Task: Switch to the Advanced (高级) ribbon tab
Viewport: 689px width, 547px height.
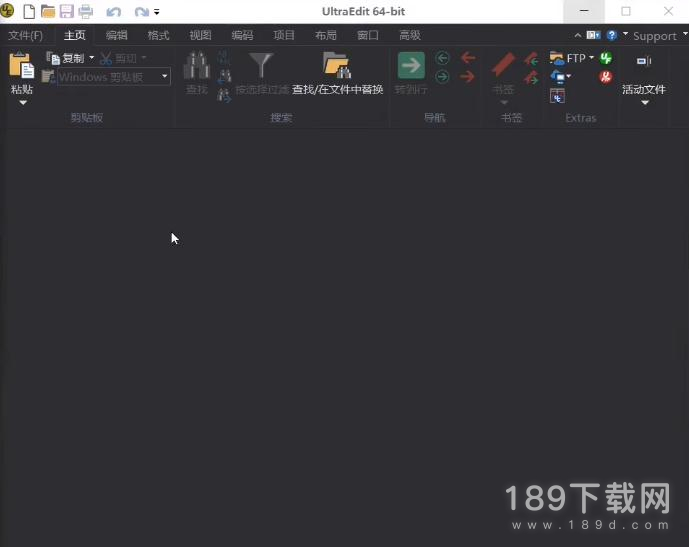Action: [x=410, y=35]
